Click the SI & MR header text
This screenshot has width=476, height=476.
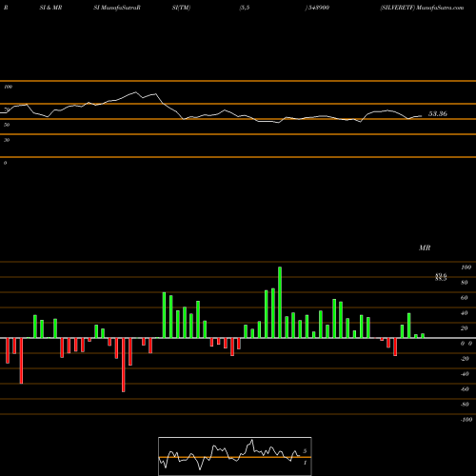(x=50, y=8)
